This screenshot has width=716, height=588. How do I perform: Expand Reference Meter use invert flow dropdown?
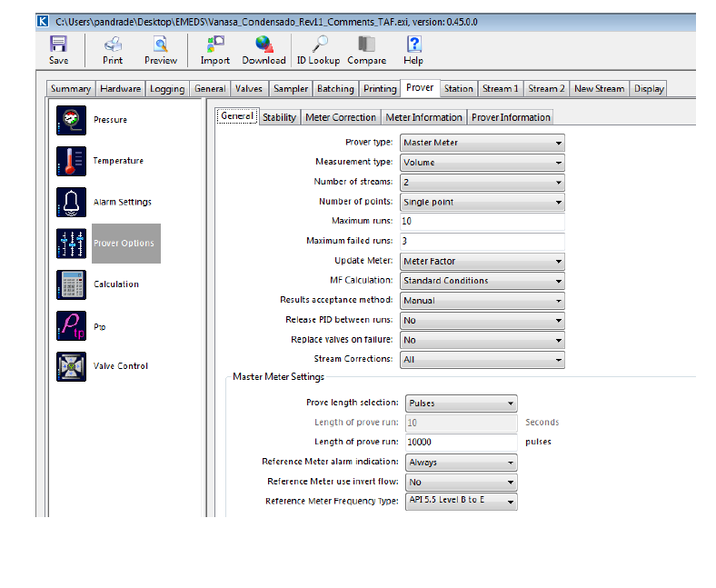click(462, 482)
